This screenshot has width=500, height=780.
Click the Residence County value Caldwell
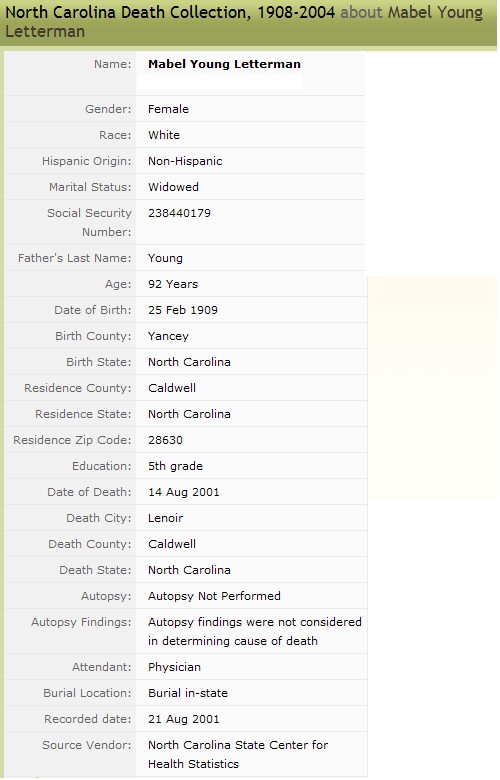pyautogui.click(x=172, y=388)
